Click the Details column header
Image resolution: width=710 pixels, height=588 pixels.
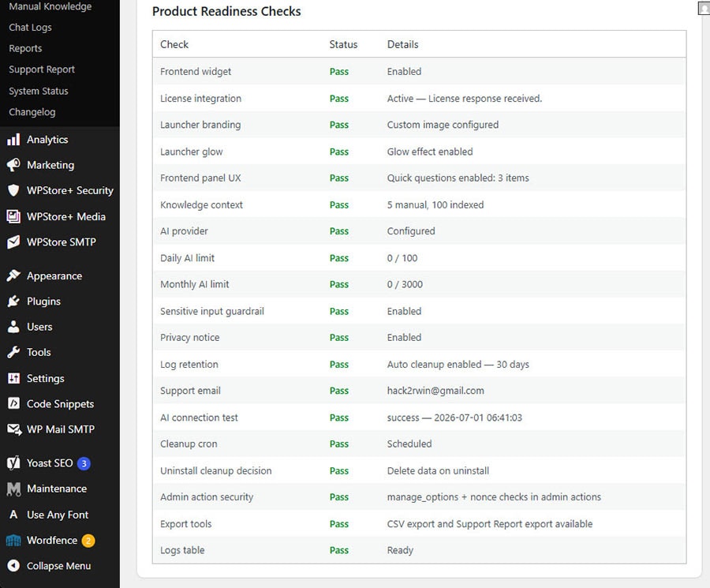coord(402,44)
